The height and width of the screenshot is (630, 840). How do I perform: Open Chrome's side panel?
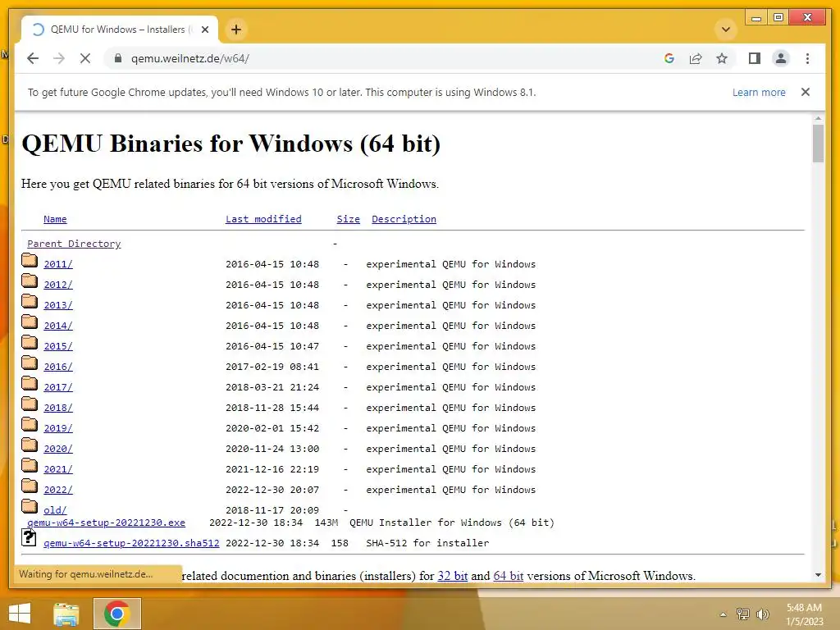coord(755,58)
